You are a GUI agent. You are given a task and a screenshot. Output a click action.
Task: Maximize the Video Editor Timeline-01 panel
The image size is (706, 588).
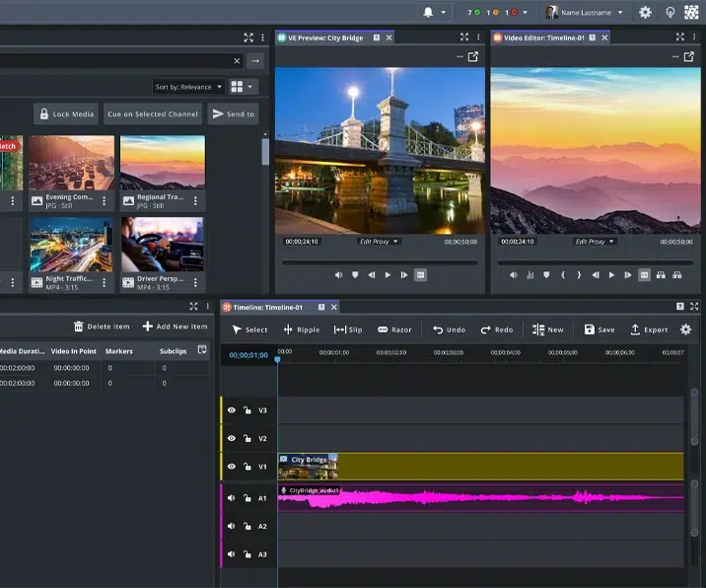tap(680, 37)
